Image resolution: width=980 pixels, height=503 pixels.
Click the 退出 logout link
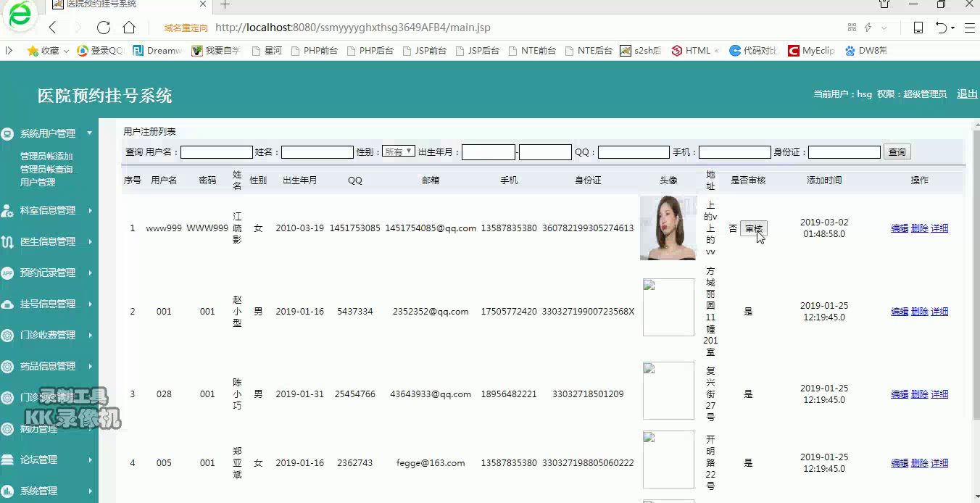(x=967, y=93)
